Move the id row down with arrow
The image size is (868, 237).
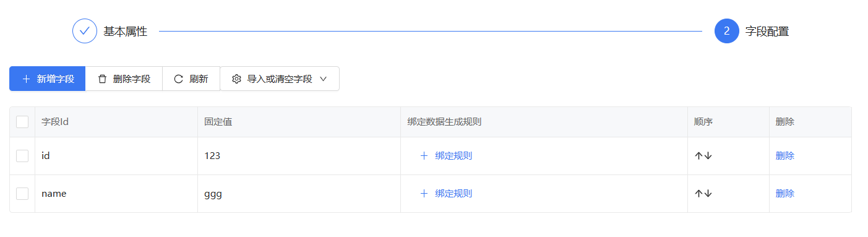coord(708,156)
